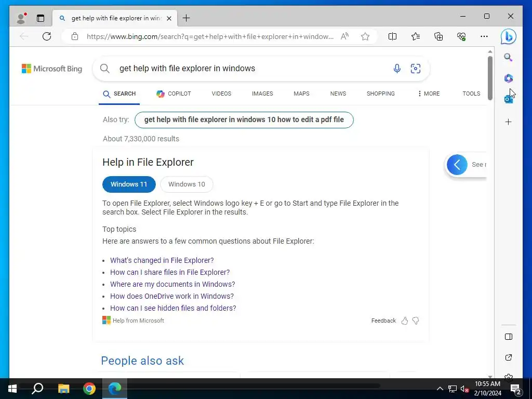
Task: Open sidebar Search icon
Action: [x=508, y=57]
